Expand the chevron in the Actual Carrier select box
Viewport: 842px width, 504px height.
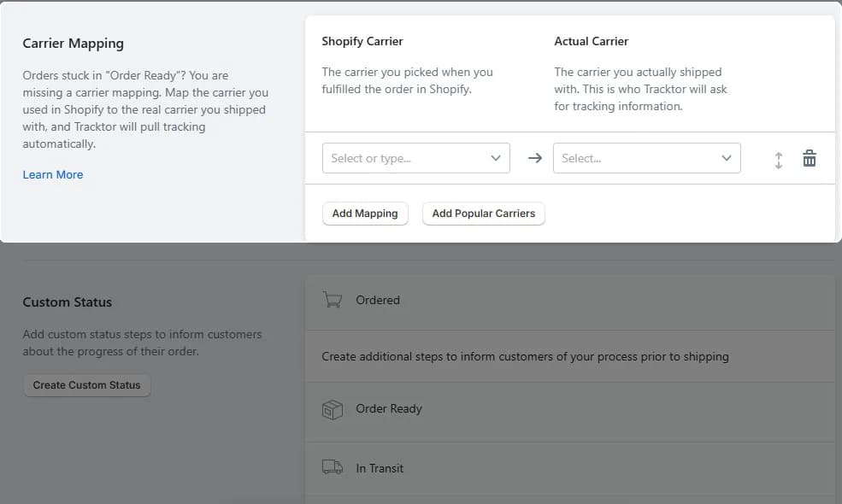coord(727,158)
